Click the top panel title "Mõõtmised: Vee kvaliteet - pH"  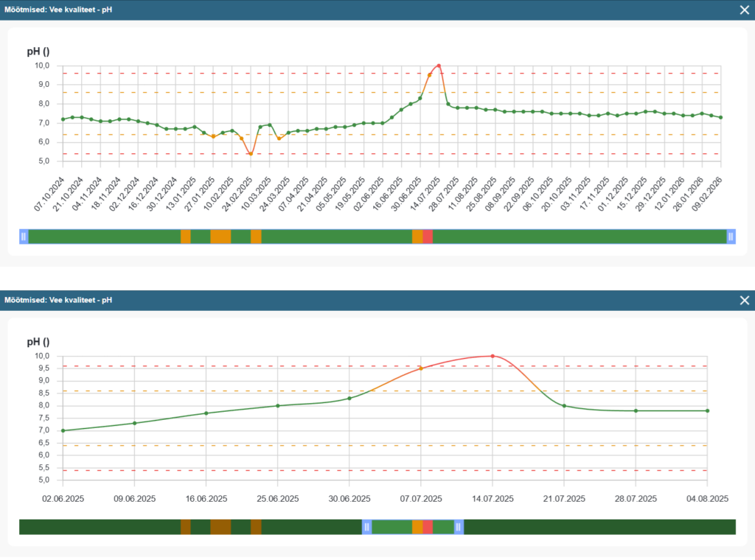point(59,10)
